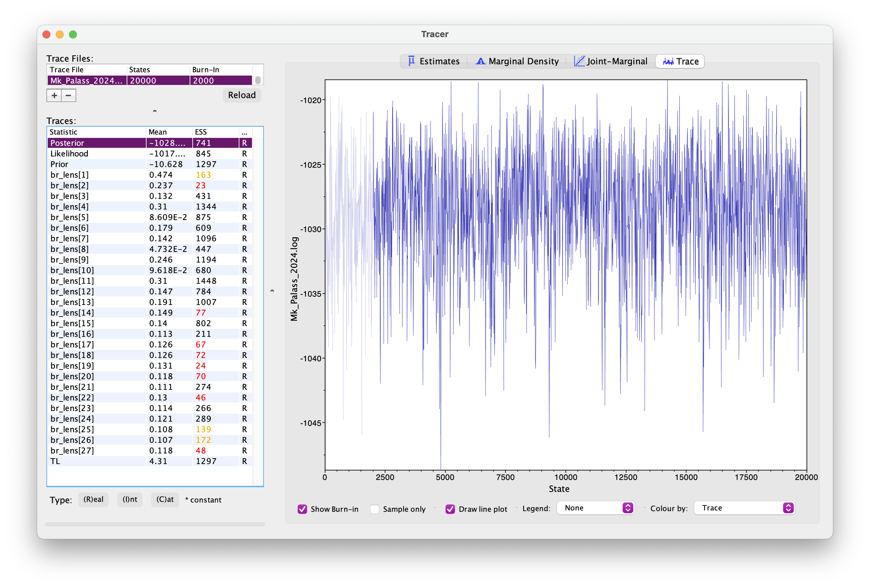
Task: Enable the Sample only checkbox
Action: (374, 509)
